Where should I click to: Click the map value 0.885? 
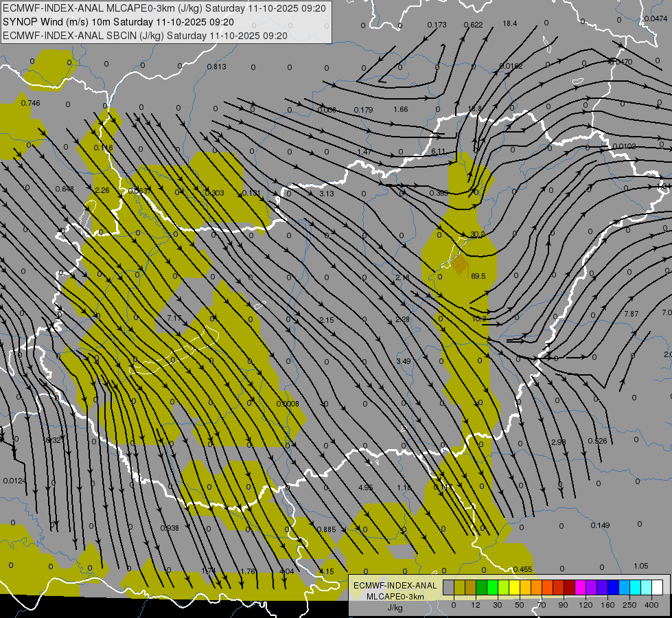326,529
